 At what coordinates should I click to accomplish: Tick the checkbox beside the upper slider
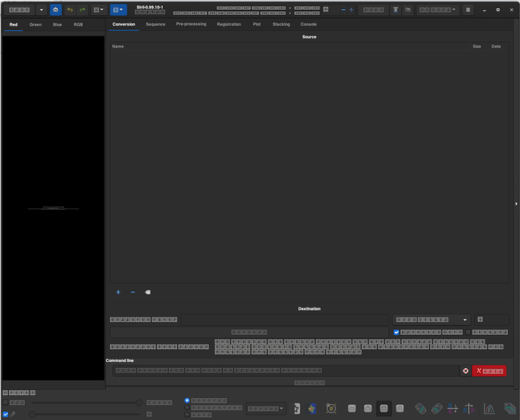5,403
